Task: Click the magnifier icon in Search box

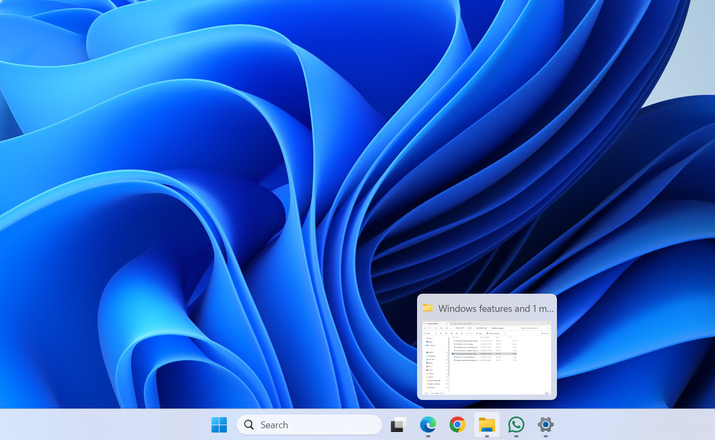Action: 249,424
